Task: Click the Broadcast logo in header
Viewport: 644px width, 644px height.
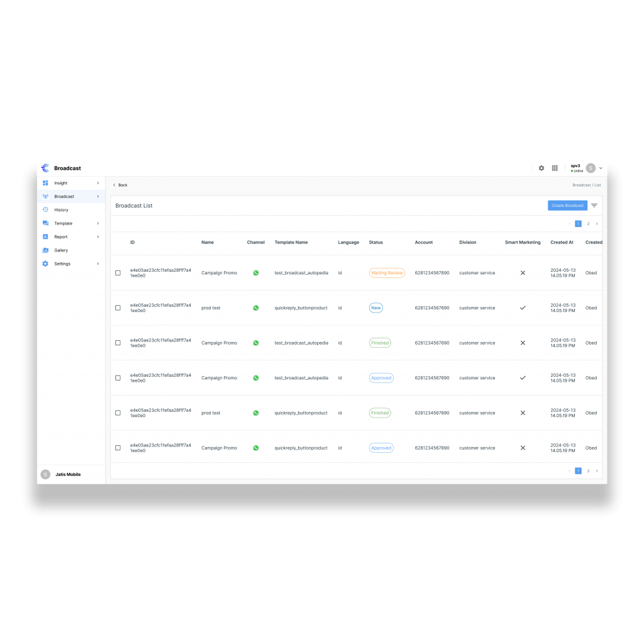Action: click(45, 169)
